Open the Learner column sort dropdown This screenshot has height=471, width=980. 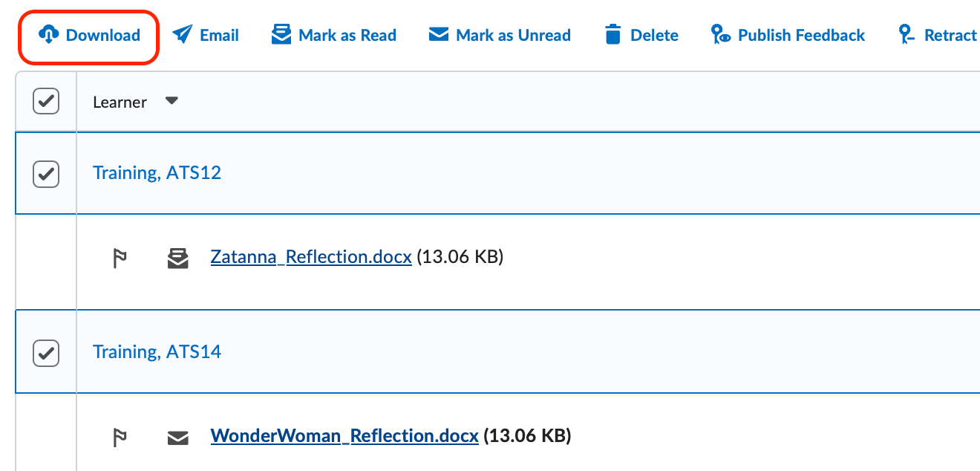[x=171, y=101]
